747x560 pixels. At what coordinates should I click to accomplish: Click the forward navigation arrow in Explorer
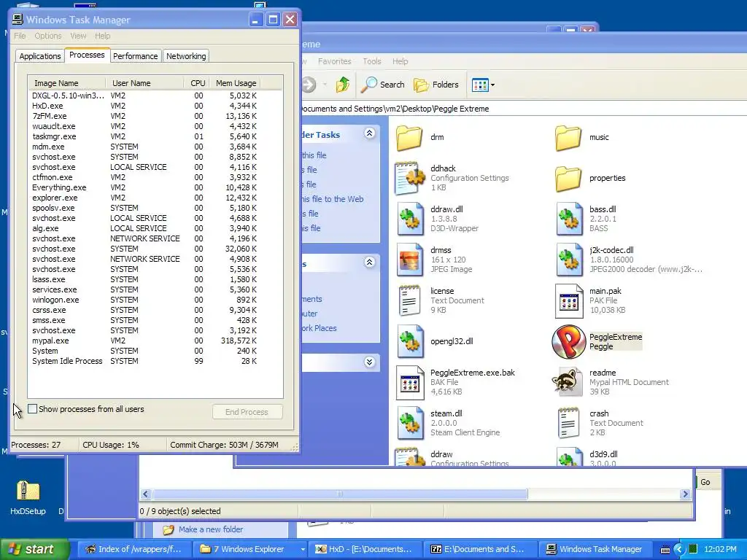[x=309, y=85]
